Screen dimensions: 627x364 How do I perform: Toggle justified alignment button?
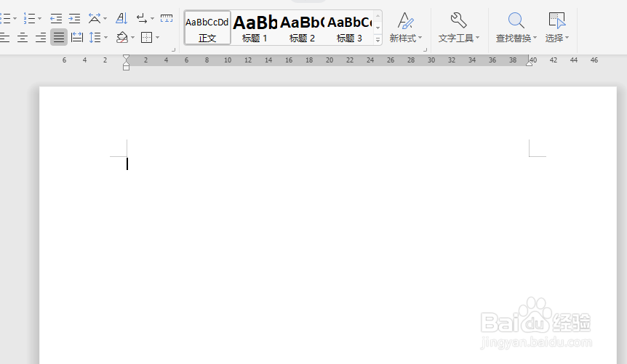(x=59, y=38)
